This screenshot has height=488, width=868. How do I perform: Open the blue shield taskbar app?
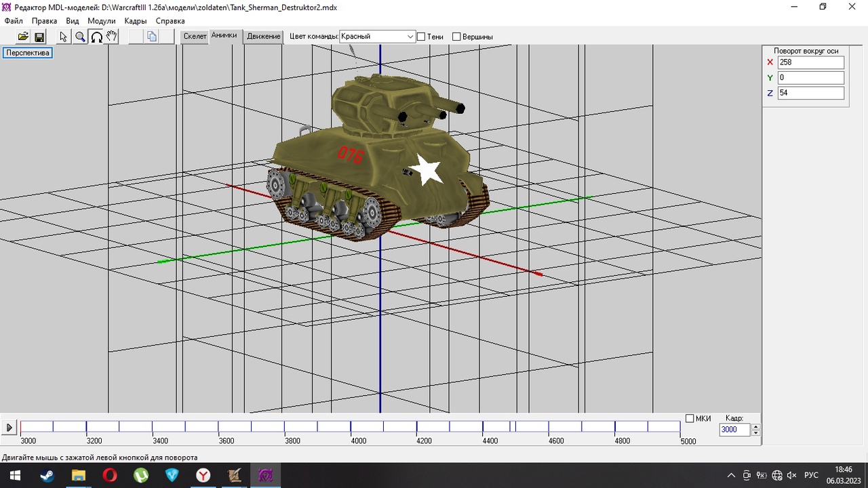click(x=172, y=475)
